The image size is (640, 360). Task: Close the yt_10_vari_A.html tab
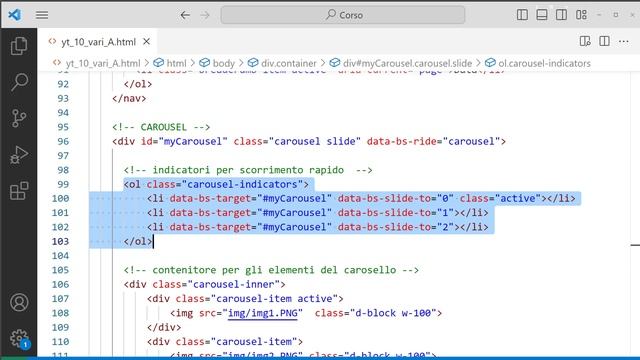tap(147, 42)
